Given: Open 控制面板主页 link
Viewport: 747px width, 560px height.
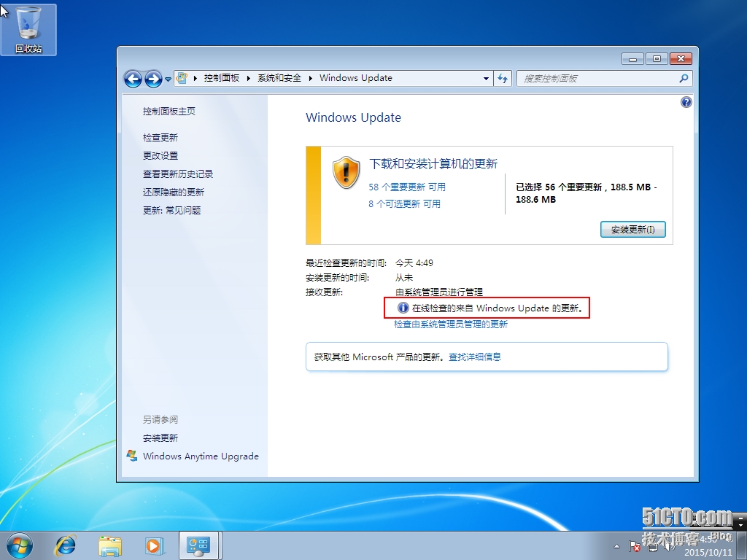Looking at the screenshot, I should coord(169,112).
